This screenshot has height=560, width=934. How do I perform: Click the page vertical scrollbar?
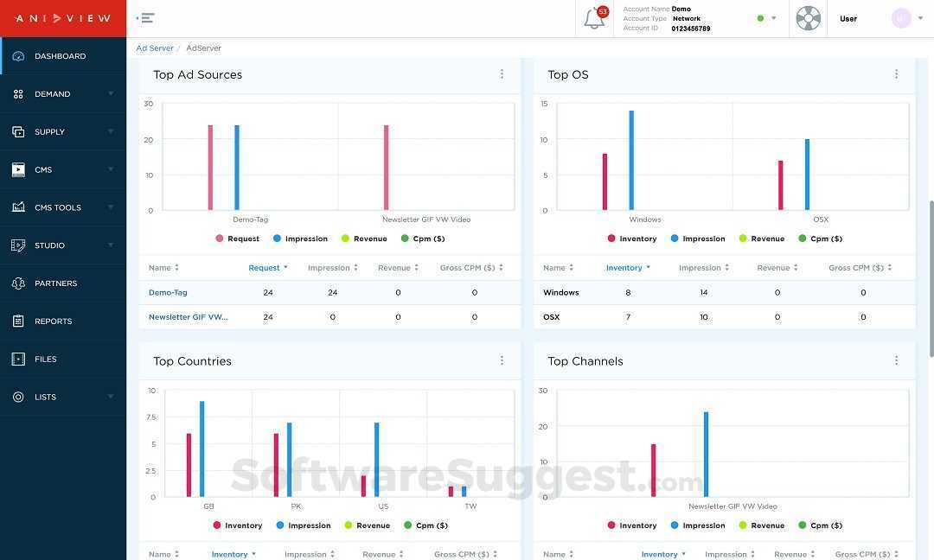click(x=931, y=278)
